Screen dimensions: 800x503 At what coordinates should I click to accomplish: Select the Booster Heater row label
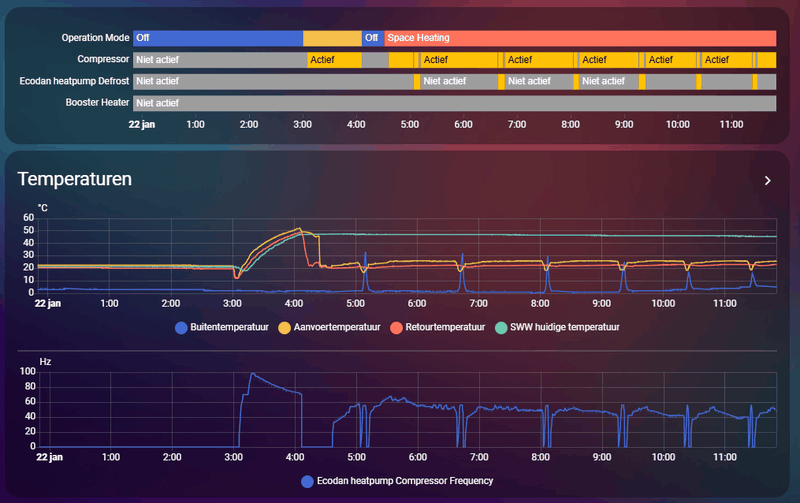[x=97, y=103]
